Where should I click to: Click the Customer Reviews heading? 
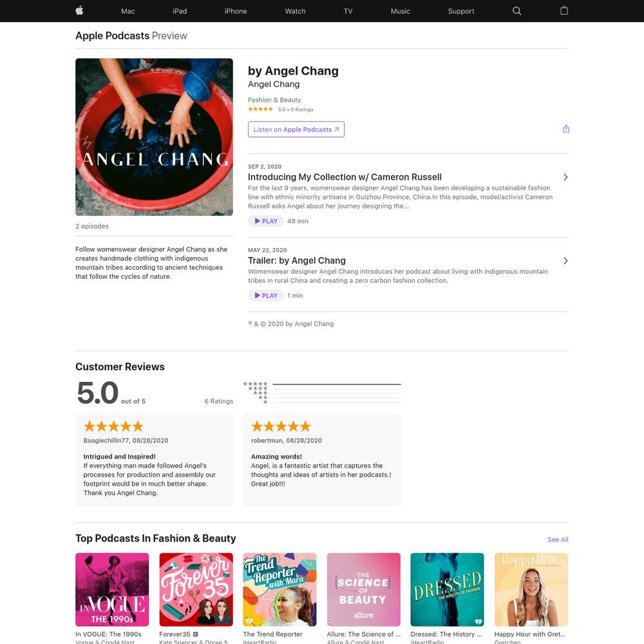tap(120, 367)
